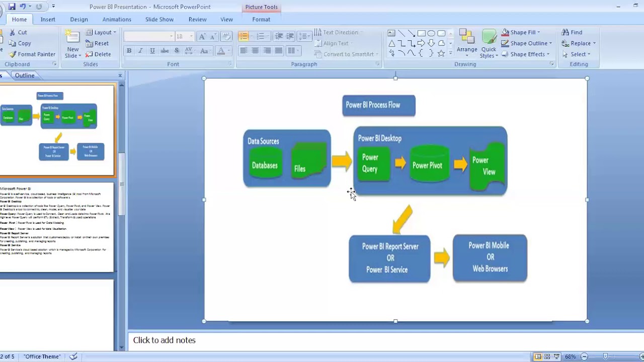The width and height of the screenshot is (644, 362).
Task: Open Quick Styles gallery
Action: click(x=489, y=44)
